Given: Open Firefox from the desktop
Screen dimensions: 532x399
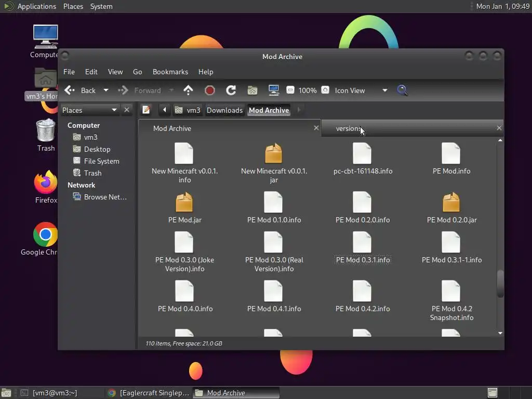Looking at the screenshot, I should [x=46, y=187].
